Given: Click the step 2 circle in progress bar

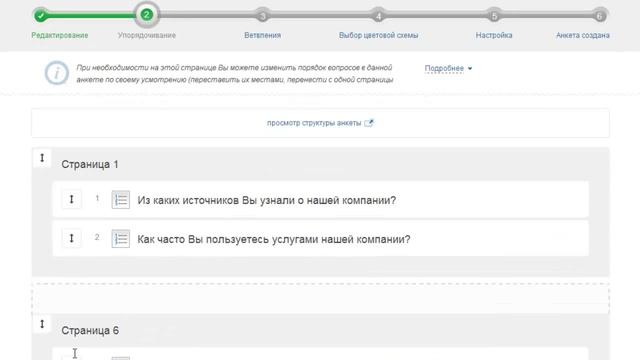Looking at the screenshot, I should coord(147,15).
